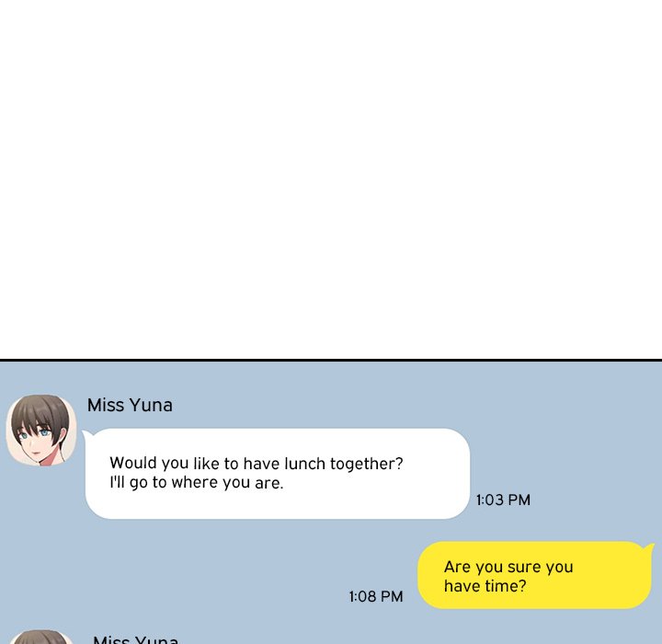Click the line 'I'll go to where you are.'

click(x=197, y=483)
